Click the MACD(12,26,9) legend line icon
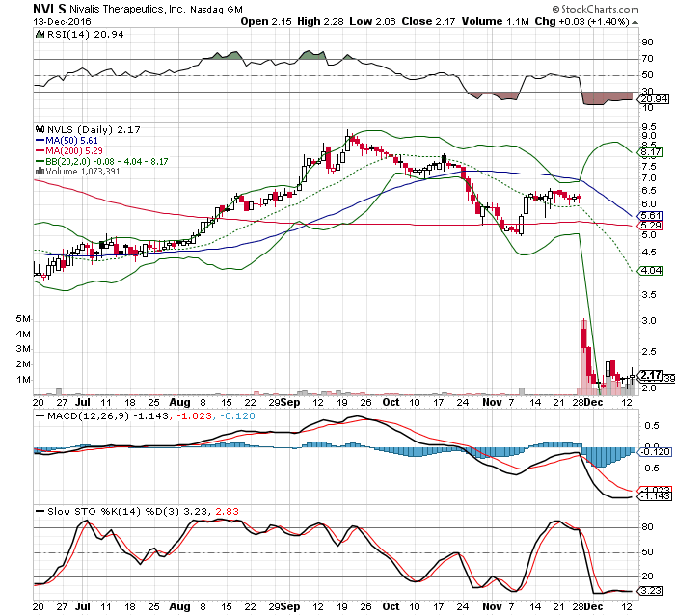 [39, 415]
